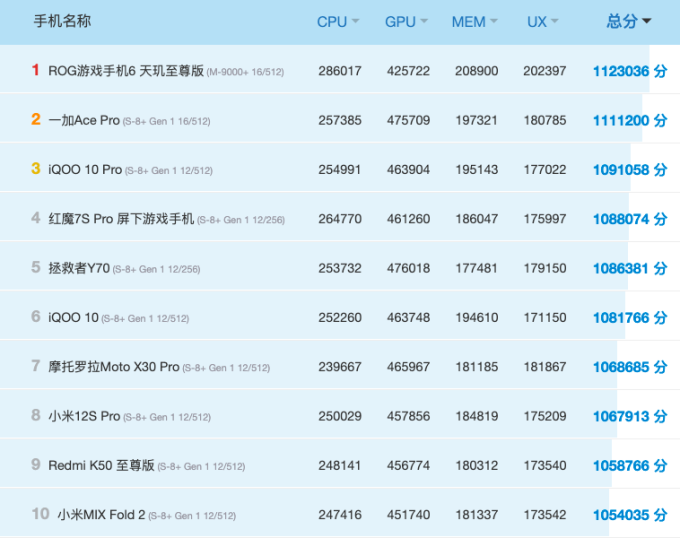This screenshot has height=538, width=680.
Task: Sort the table by CPU score
Action: tap(338, 22)
